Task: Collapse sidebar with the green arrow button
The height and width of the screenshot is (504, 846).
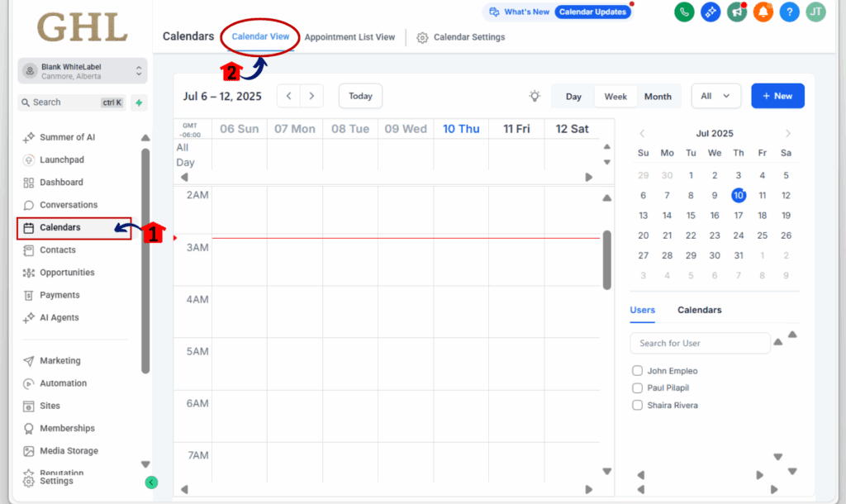Action: (x=152, y=483)
